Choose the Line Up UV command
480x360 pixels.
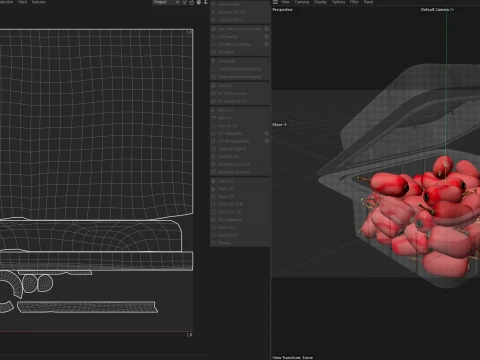[240, 126]
